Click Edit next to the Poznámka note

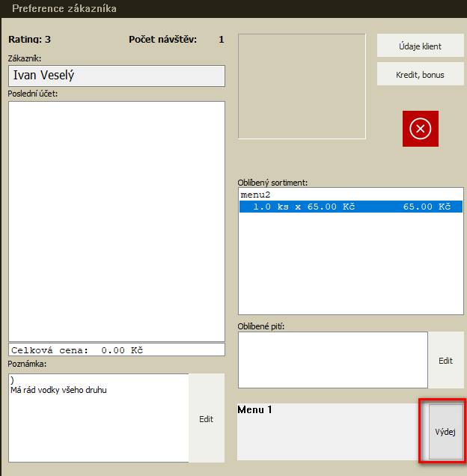point(206,419)
